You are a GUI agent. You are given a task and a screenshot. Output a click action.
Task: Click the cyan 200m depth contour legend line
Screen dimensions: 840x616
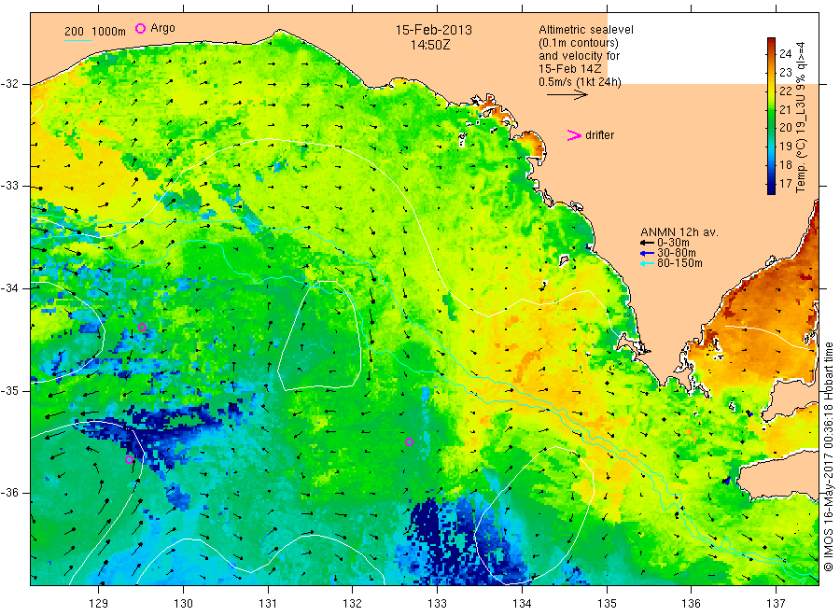coord(77,40)
